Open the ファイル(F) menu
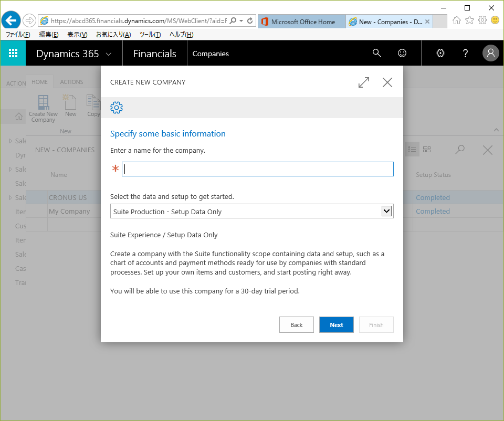 point(18,35)
